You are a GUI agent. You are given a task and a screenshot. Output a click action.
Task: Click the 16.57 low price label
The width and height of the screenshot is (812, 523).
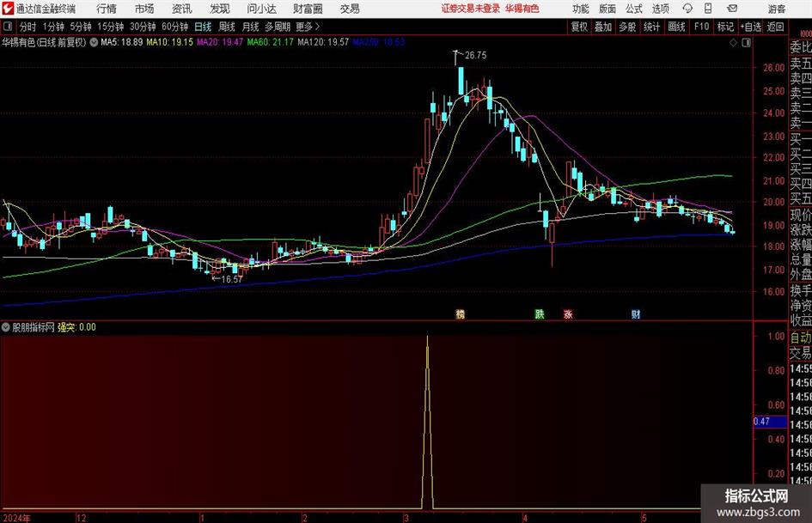[x=231, y=279]
